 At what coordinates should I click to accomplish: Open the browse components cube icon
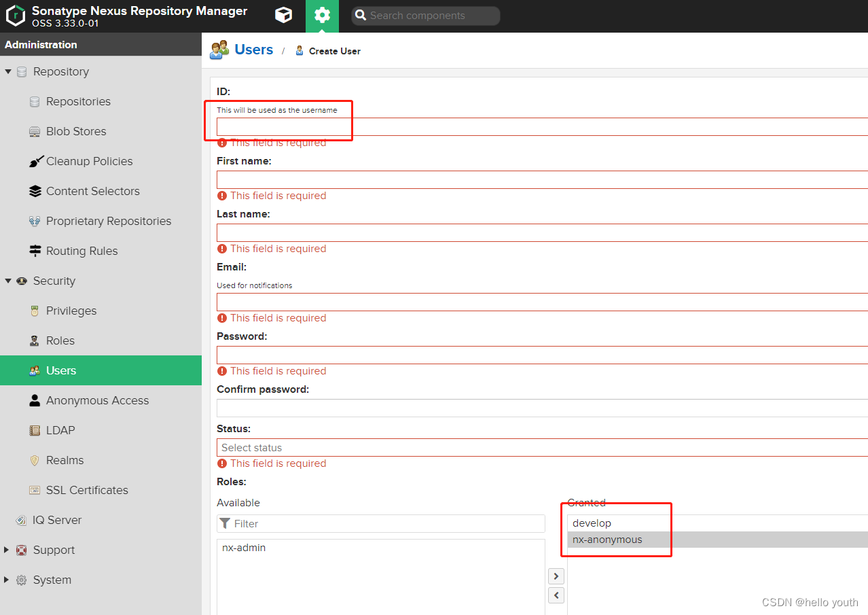283,16
